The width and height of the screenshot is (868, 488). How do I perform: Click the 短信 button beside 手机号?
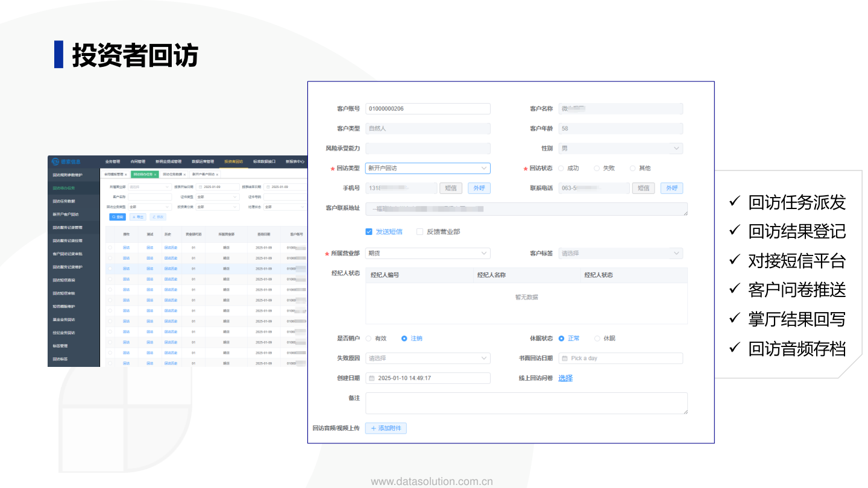[x=450, y=189]
